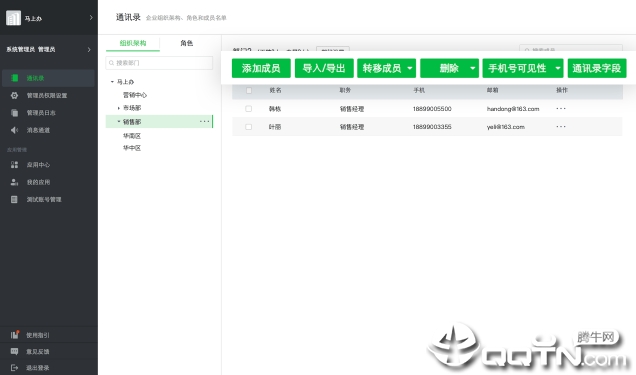The image size is (636, 375).
Task: Open the 意见反馈 feedback icon
Action: [14, 351]
